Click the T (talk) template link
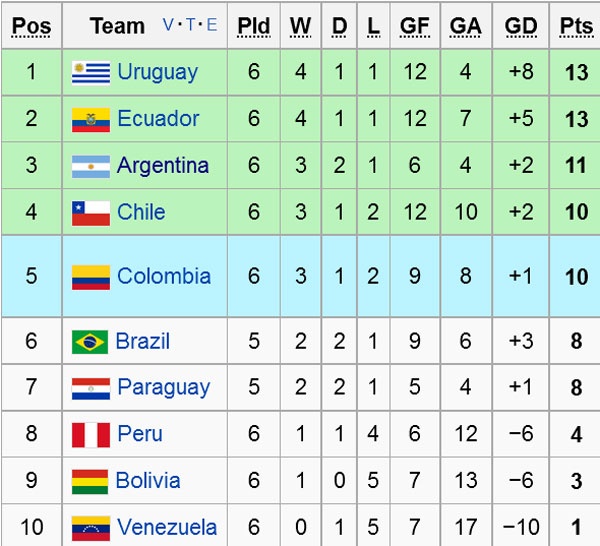Image resolution: width=600 pixels, height=546 pixels. coord(189,25)
